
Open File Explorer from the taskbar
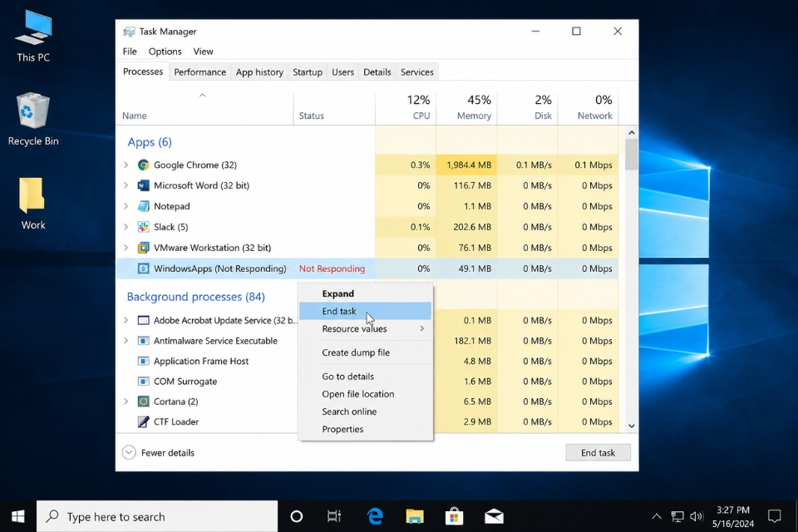(x=415, y=517)
